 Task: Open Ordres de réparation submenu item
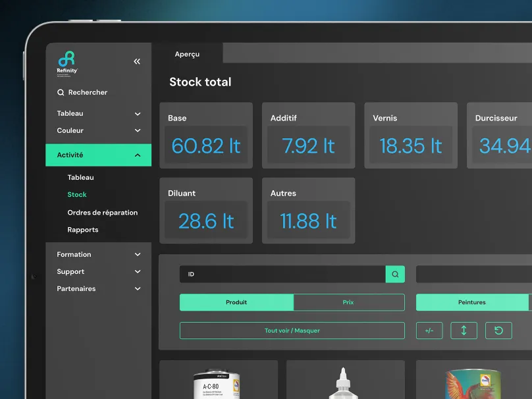coord(103,213)
